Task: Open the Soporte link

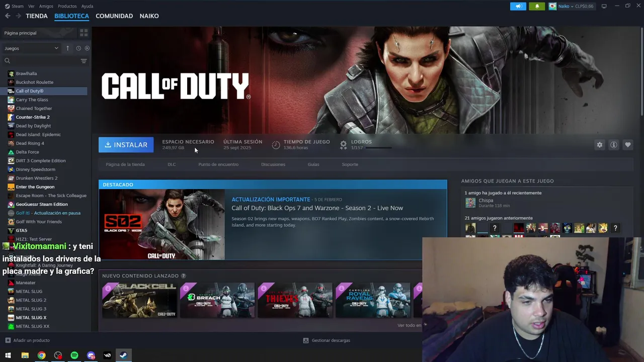Action: point(350,164)
